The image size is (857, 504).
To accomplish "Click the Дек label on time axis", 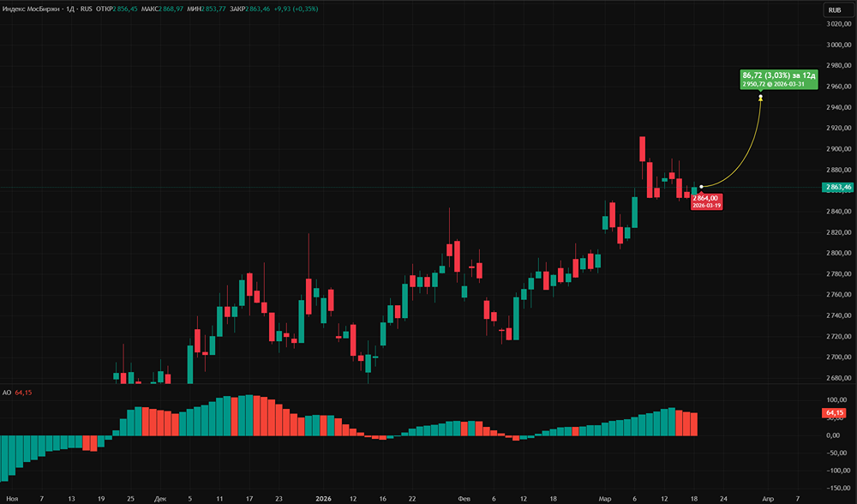I will click(x=160, y=499).
